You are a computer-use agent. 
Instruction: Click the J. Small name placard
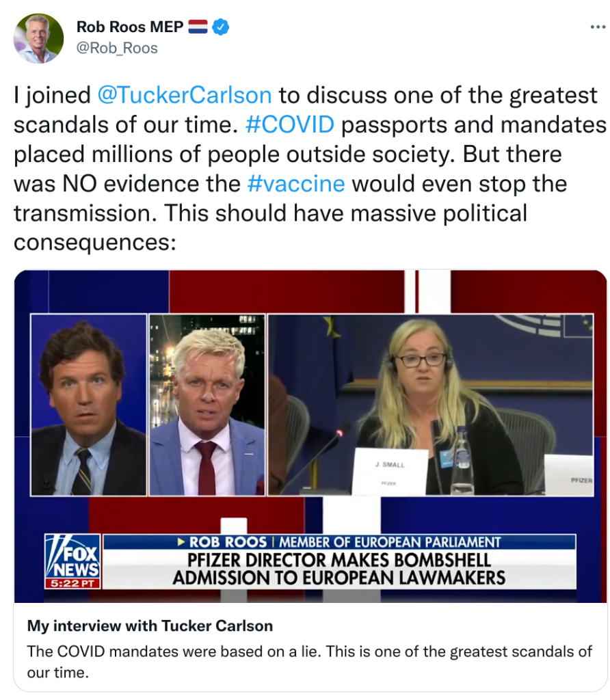point(390,472)
